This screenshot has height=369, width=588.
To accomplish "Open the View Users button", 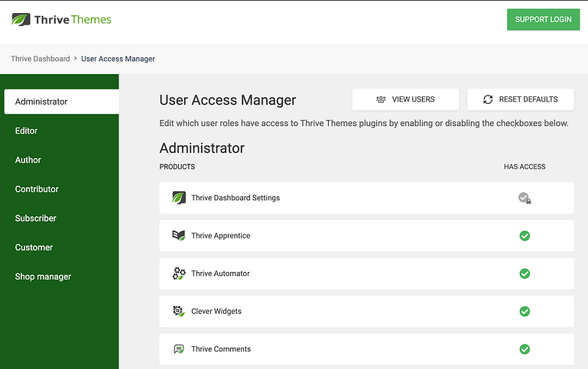I will [x=405, y=99].
